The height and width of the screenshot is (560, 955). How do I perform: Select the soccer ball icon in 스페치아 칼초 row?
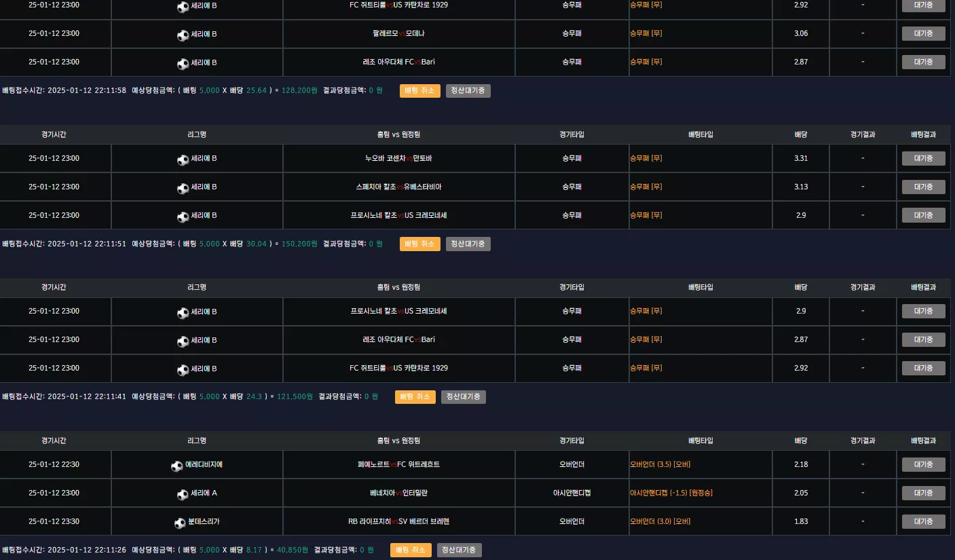pos(183,189)
